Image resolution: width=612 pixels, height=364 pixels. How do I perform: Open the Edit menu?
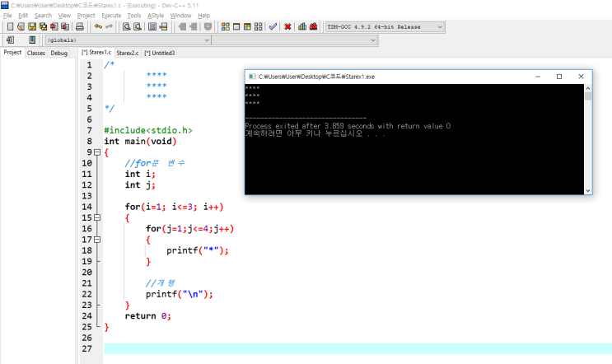point(23,15)
